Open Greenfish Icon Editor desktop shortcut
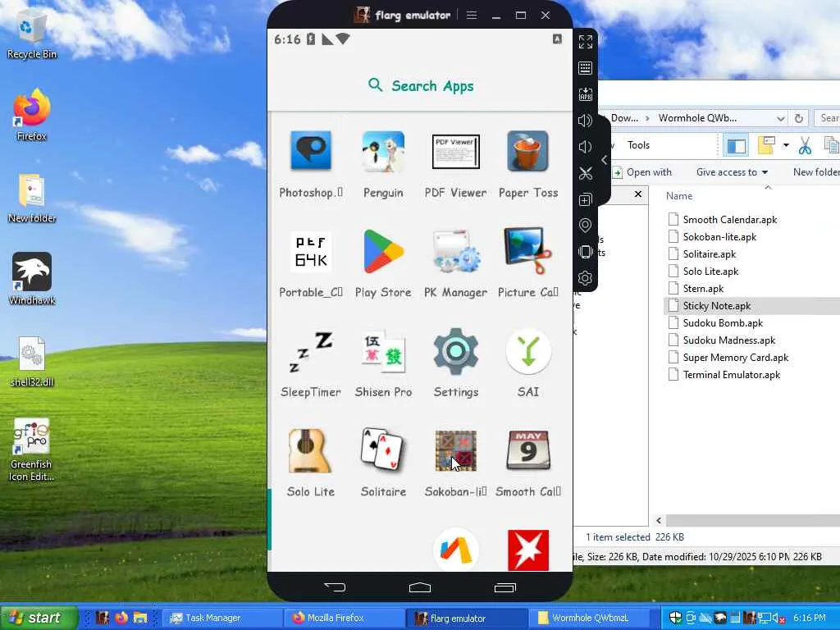This screenshot has height=630, width=840. click(32, 450)
